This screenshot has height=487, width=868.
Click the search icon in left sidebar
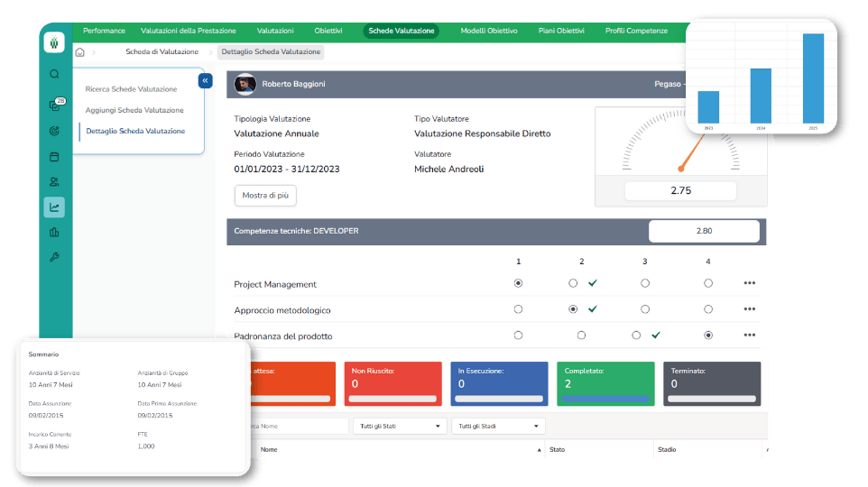point(54,74)
